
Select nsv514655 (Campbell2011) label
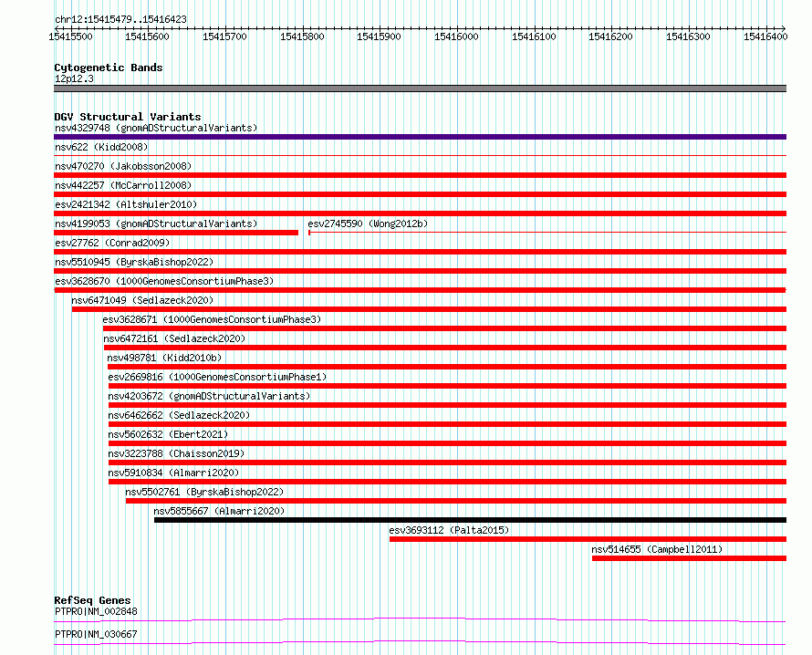(657, 549)
